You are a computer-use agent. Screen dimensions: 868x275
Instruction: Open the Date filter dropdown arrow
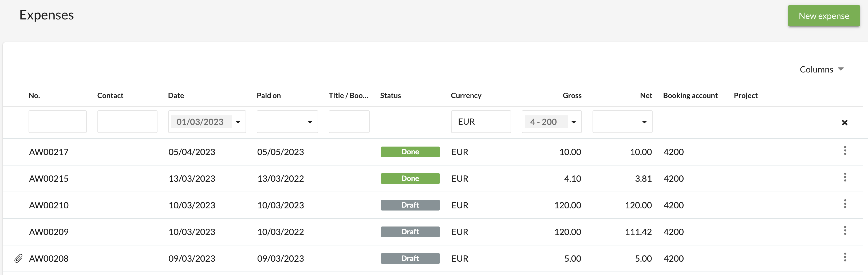pyautogui.click(x=238, y=122)
